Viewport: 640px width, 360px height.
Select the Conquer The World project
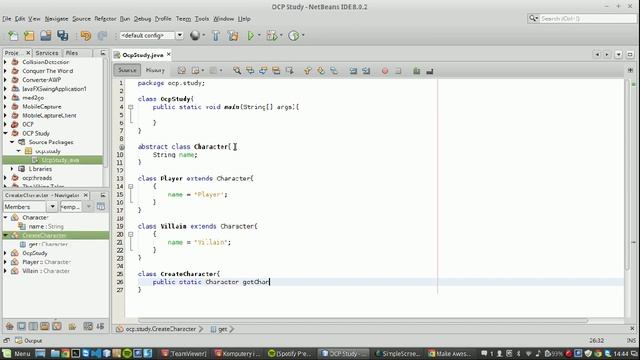[48, 71]
